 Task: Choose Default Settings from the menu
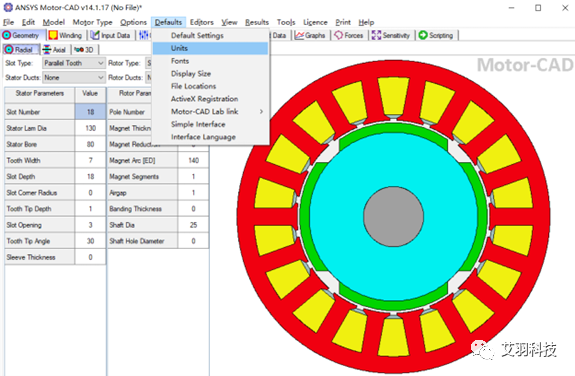(x=211, y=36)
